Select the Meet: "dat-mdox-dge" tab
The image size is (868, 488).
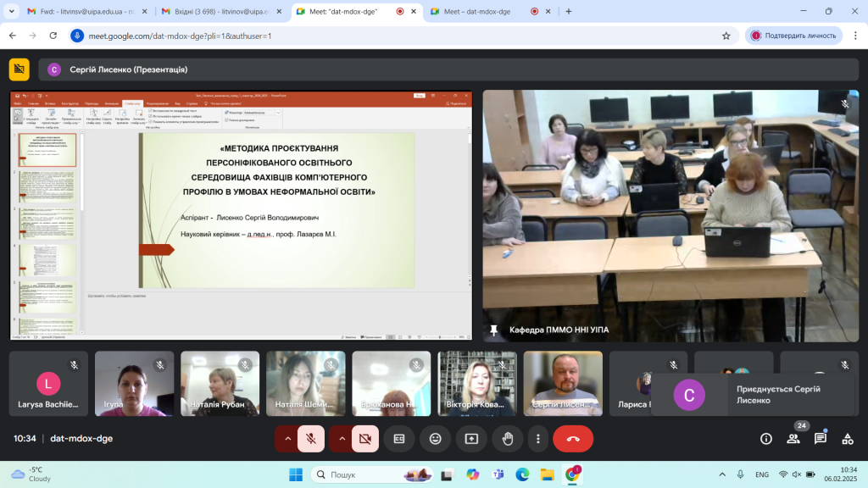(357, 11)
